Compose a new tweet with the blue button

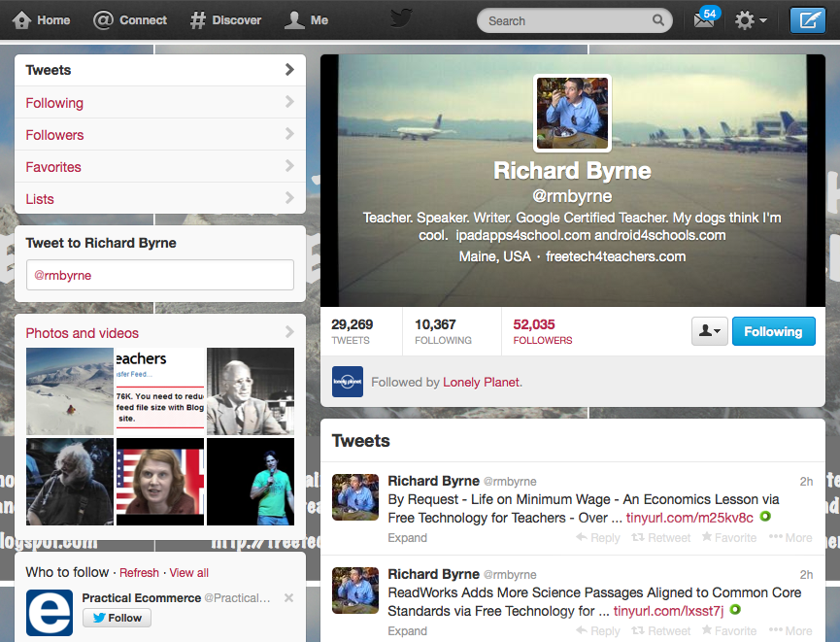(x=808, y=20)
